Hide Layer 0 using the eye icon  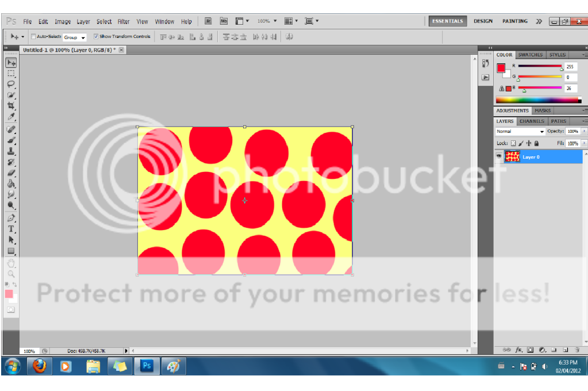point(499,156)
